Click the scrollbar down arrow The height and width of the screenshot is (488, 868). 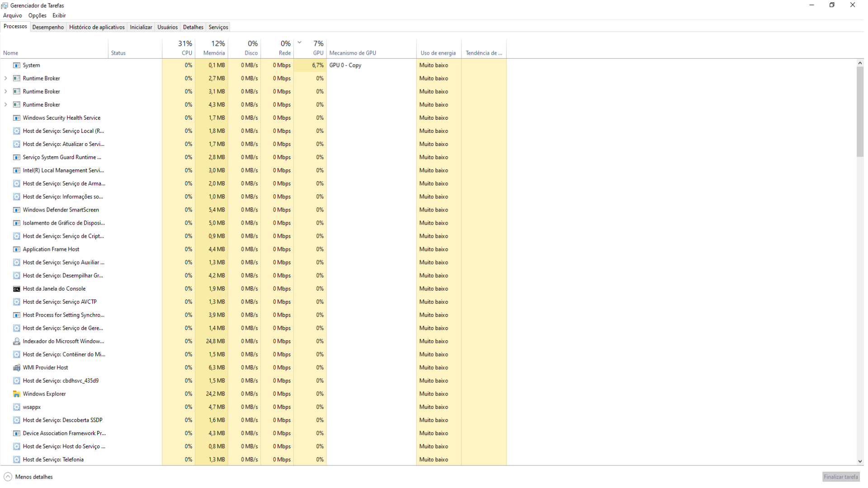click(x=860, y=461)
